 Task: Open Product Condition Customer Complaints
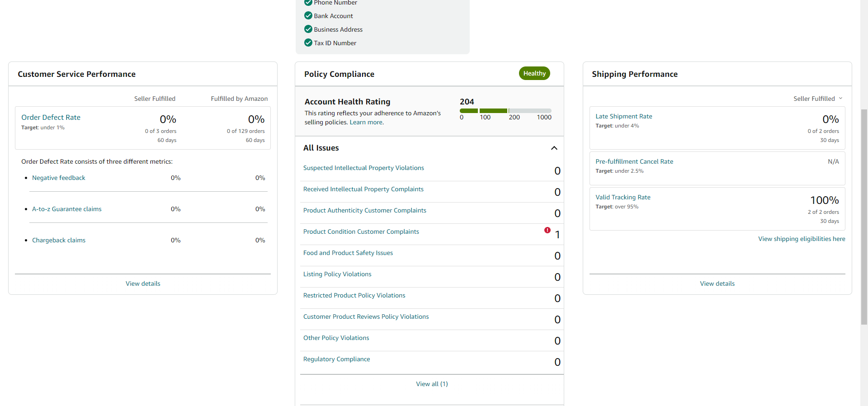click(361, 231)
